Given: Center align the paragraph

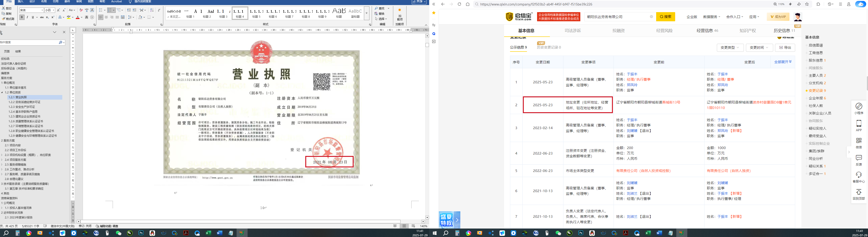Looking at the screenshot, I should point(106,17).
